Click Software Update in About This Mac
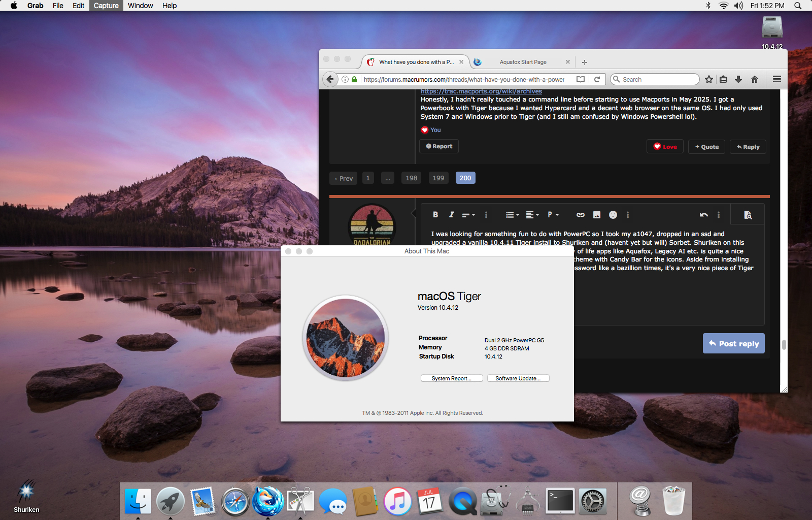Image resolution: width=812 pixels, height=520 pixels. point(518,378)
